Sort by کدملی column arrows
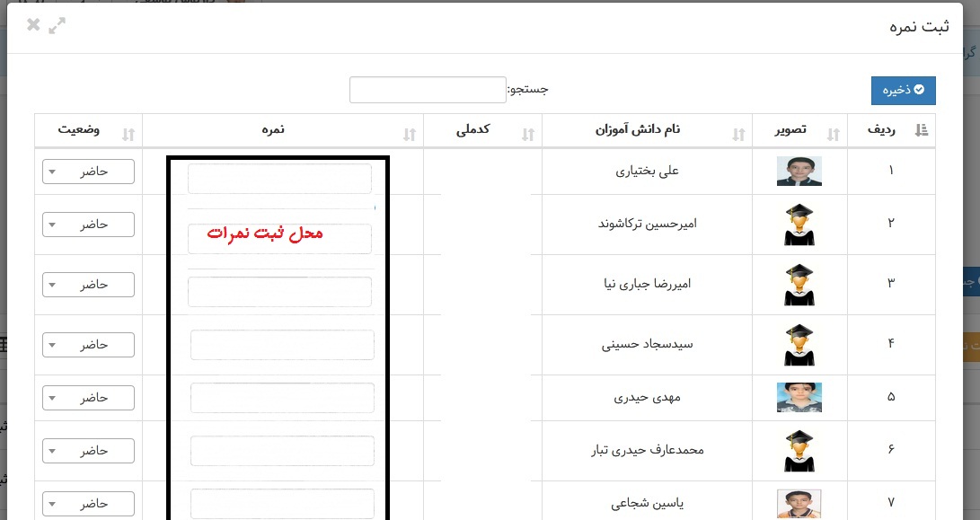The height and width of the screenshot is (520, 980). click(527, 134)
